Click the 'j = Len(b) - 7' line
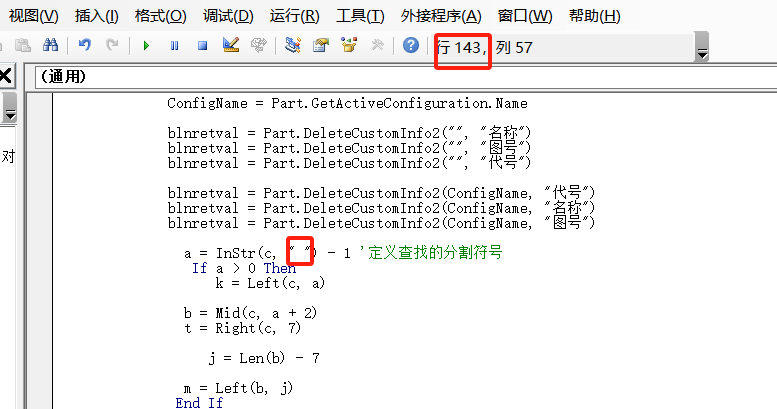 point(264,358)
